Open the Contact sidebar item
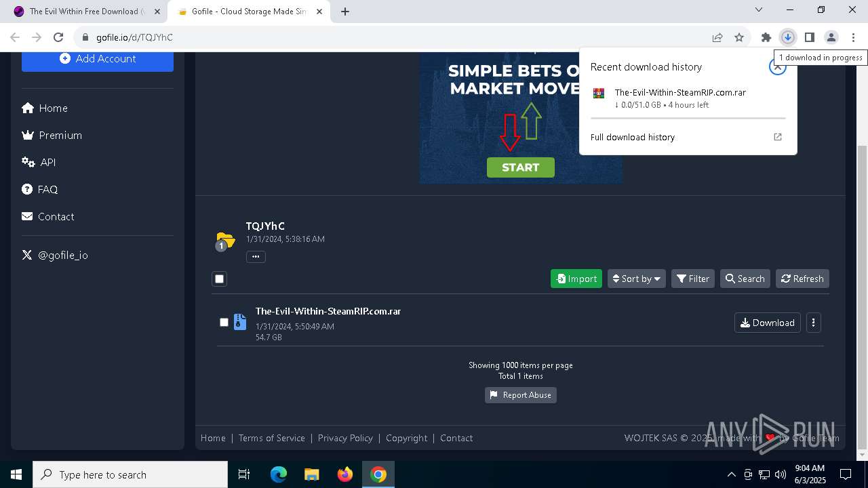Viewport: 868px width, 488px height. click(48, 216)
